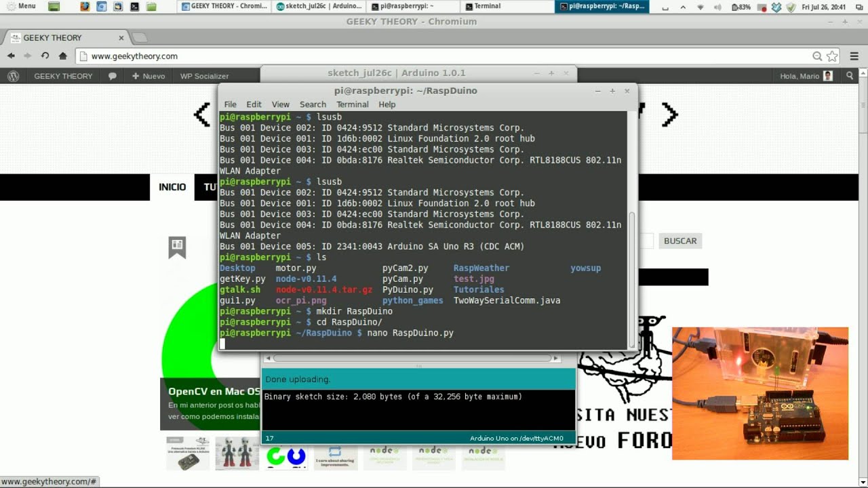Click Done uploading status text
The image size is (868, 488).
tap(298, 380)
